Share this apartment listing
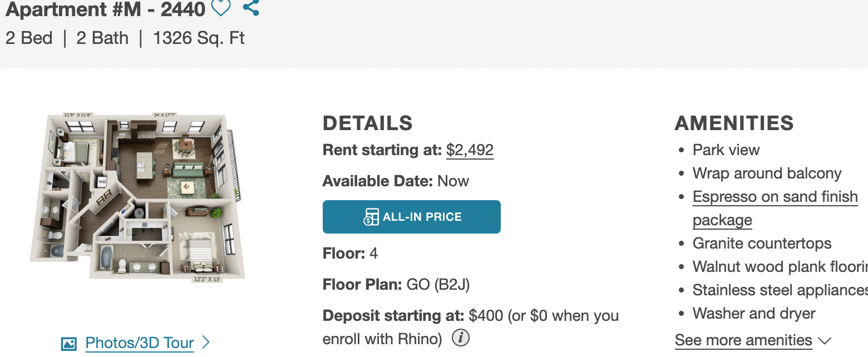This screenshot has height=357, width=868. 251,8
